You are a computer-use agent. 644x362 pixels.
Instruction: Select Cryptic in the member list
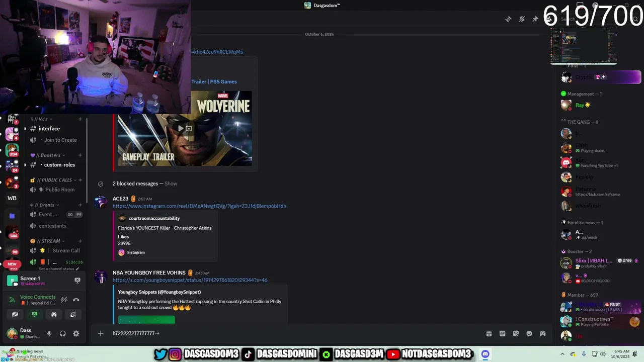pos(601,77)
